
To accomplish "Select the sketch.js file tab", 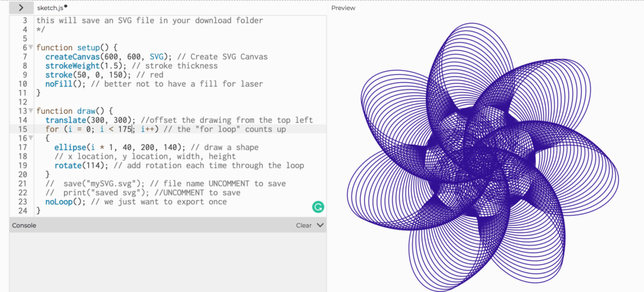I will point(50,8).
